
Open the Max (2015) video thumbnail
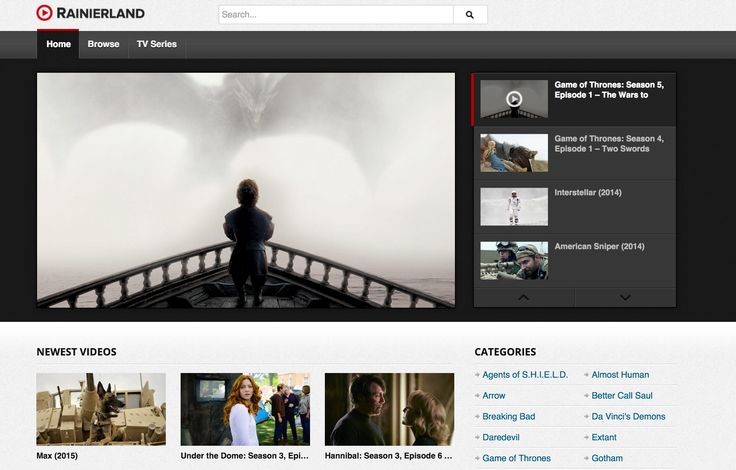(101, 409)
